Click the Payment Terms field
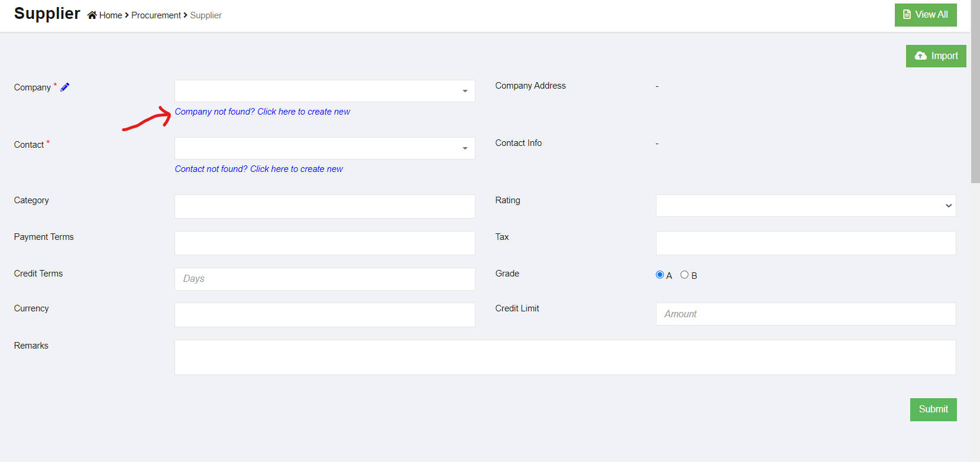 click(x=325, y=243)
